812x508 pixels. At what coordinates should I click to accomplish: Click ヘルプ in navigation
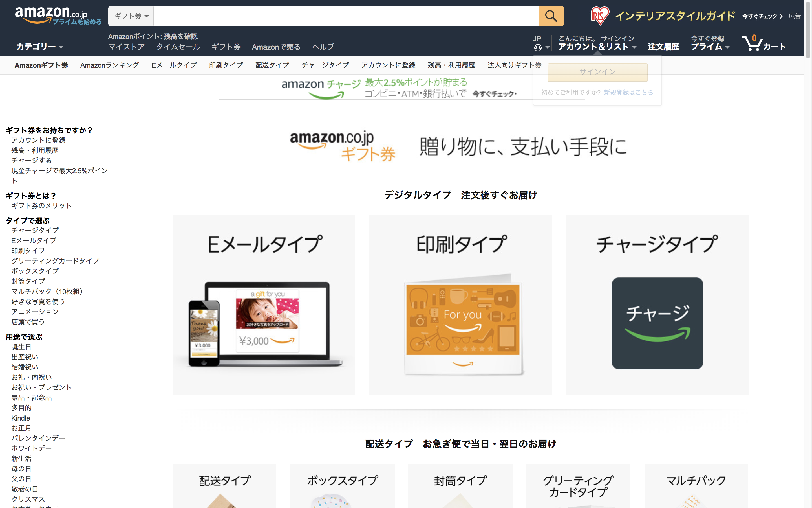tap(323, 47)
